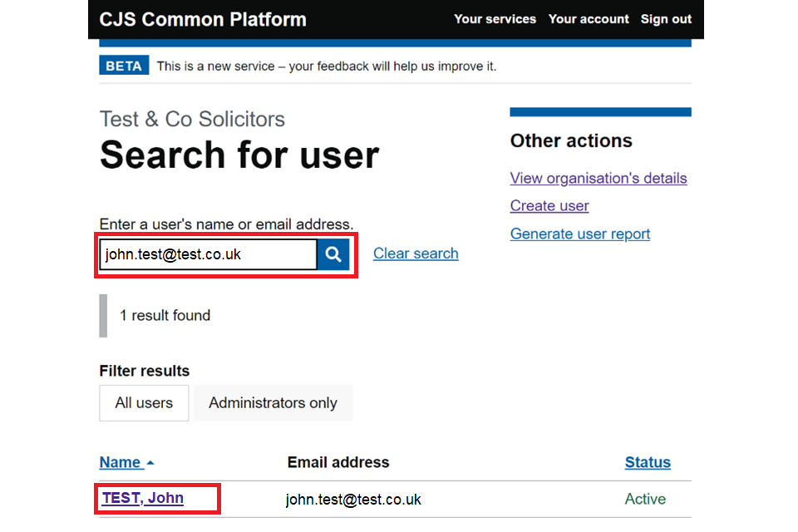This screenshot has height=532, width=798.
Task: Clear the current user search
Action: pyautogui.click(x=416, y=254)
